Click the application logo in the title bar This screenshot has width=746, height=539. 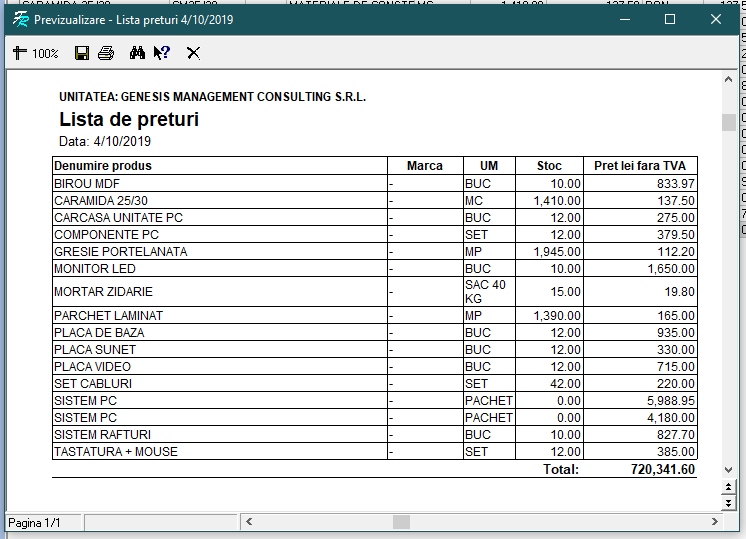[x=20, y=19]
